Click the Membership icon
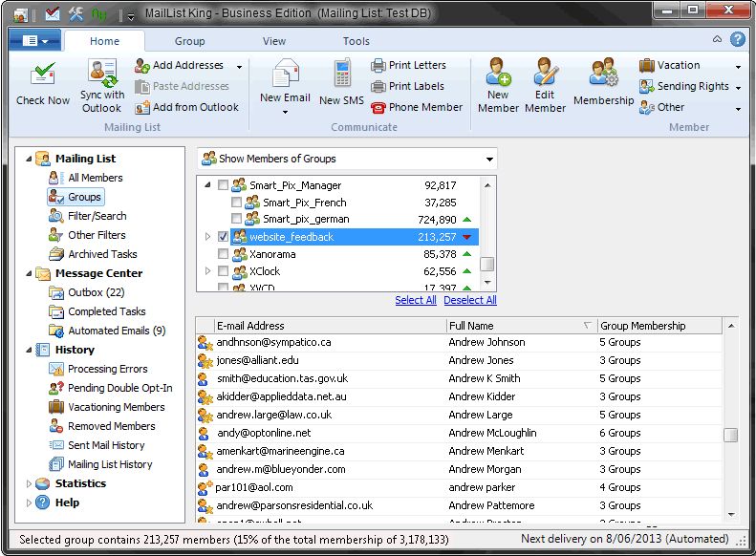This screenshot has width=756, height=556. (x=603, y=73)
